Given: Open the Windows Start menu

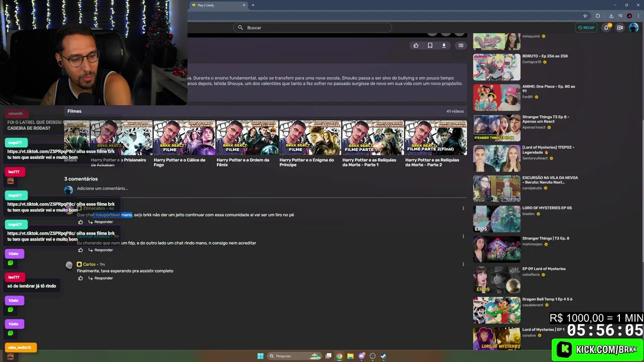Looking at the screenshot, I should coord(260,356).
